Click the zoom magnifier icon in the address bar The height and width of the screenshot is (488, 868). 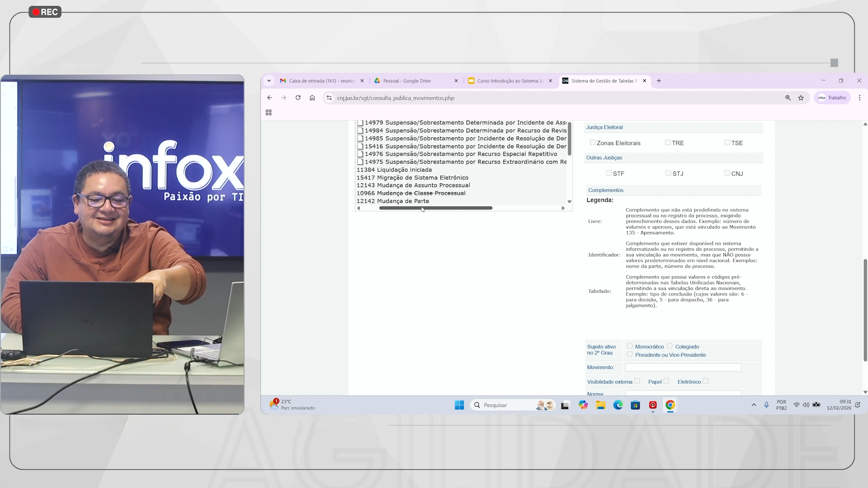788,98
